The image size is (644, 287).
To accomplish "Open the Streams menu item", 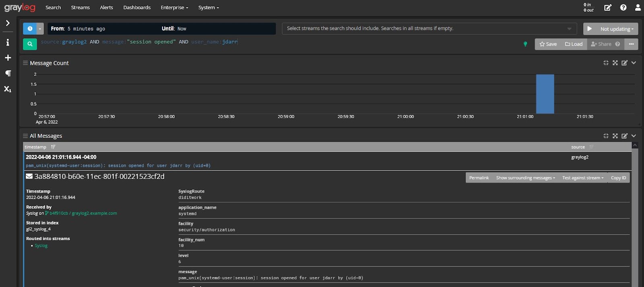I will [x=80, y=8].
